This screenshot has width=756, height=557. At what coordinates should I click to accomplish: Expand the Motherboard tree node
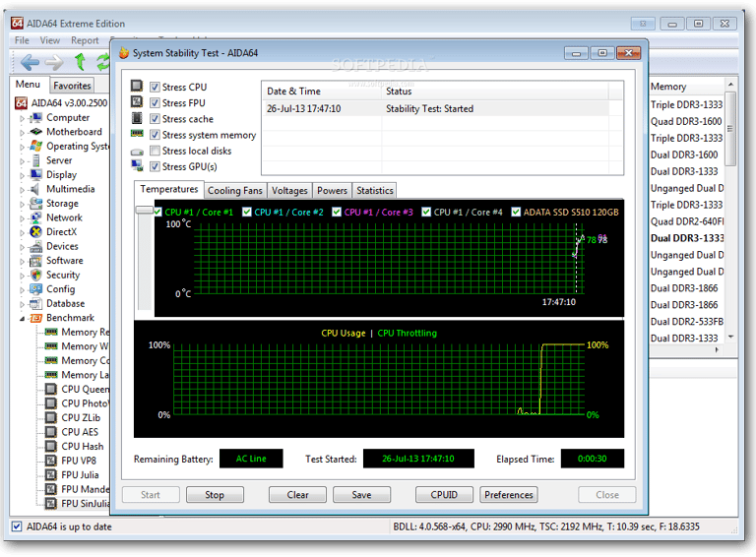pos(23,133)
